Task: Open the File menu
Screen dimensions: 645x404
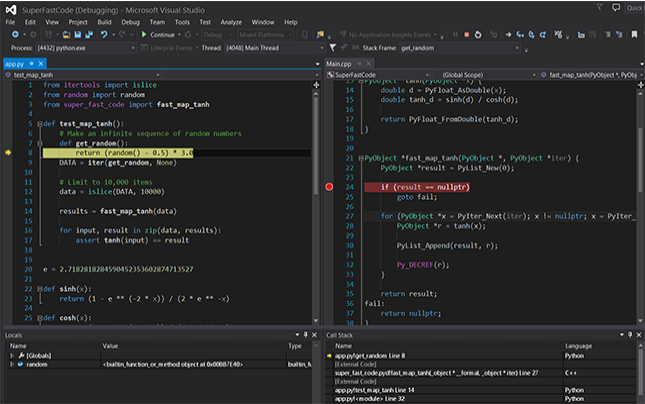Action: [x=10, y=22]
